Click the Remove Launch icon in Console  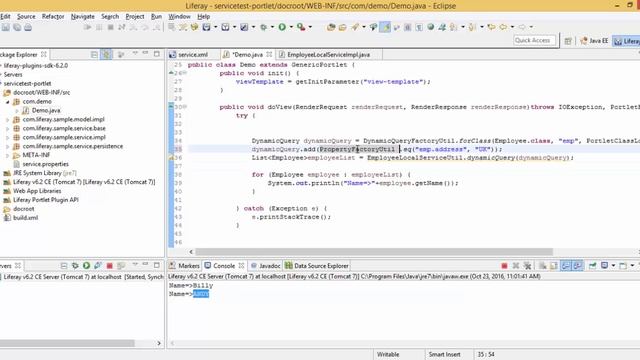pyautogui.click(x=516, y=266)
